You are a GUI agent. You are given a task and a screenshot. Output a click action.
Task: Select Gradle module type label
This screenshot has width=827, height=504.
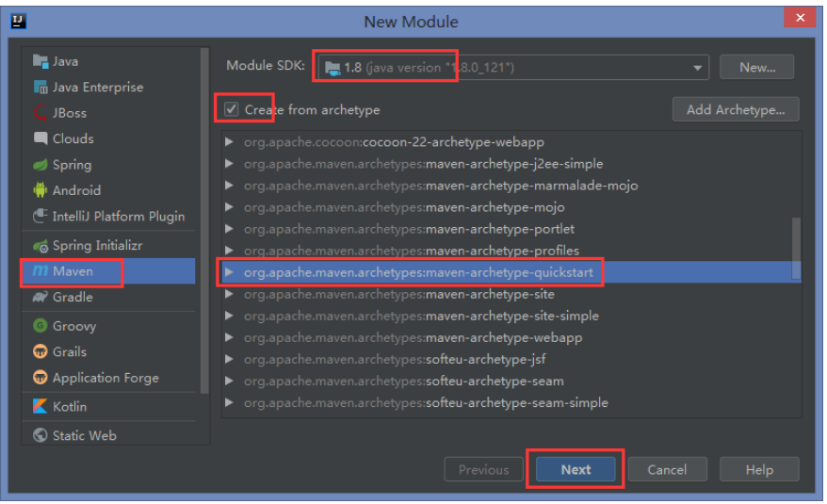tap(73, 297)
